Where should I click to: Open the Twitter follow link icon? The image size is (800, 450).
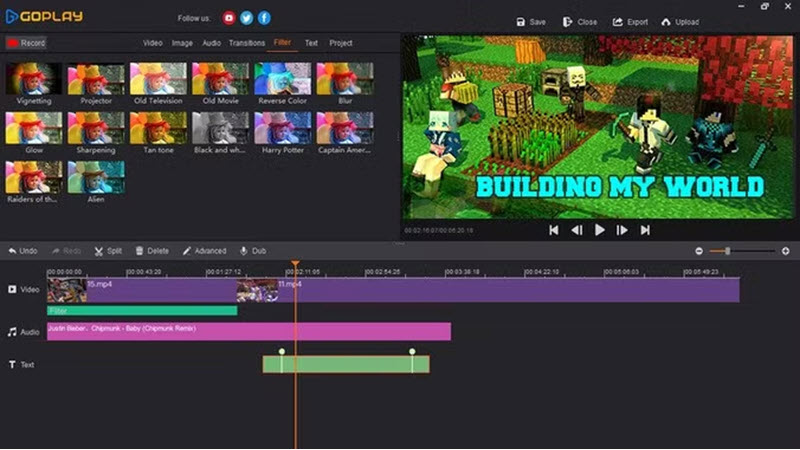[246, 18]
